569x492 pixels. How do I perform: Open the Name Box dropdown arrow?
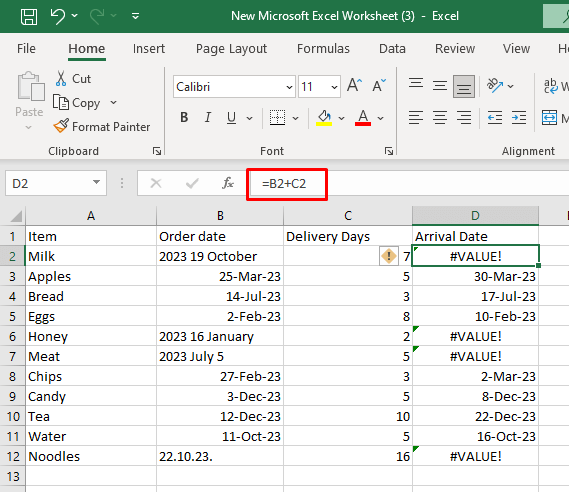pos(96,183)
